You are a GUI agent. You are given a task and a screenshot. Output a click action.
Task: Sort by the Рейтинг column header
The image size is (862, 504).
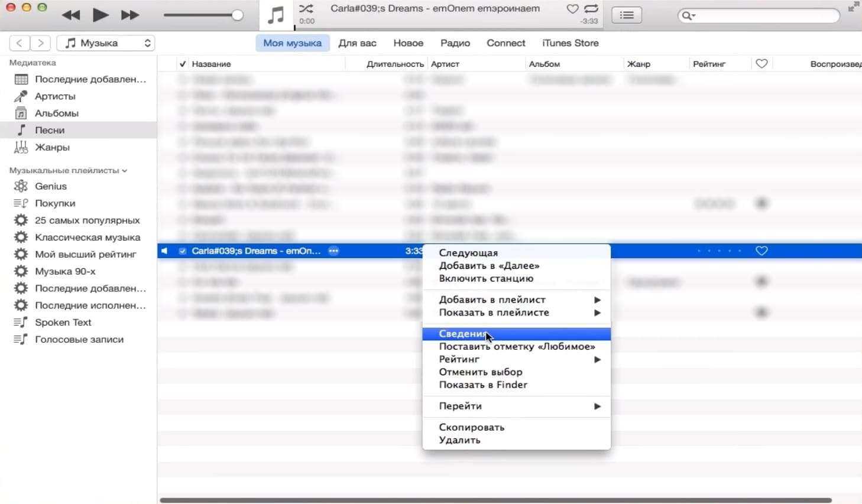[x=709, y=64]
